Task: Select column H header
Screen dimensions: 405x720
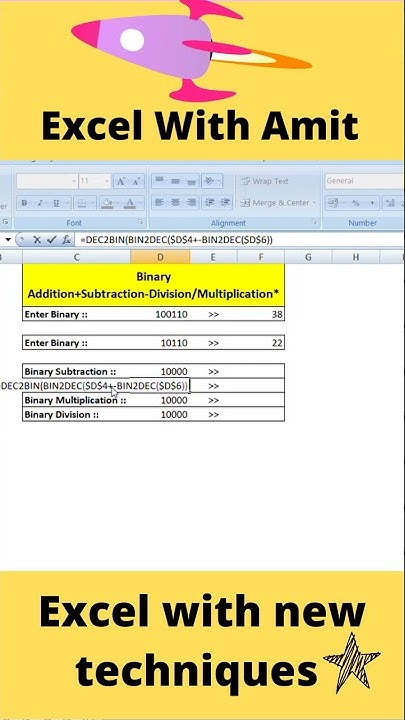Action: (356, 258)
